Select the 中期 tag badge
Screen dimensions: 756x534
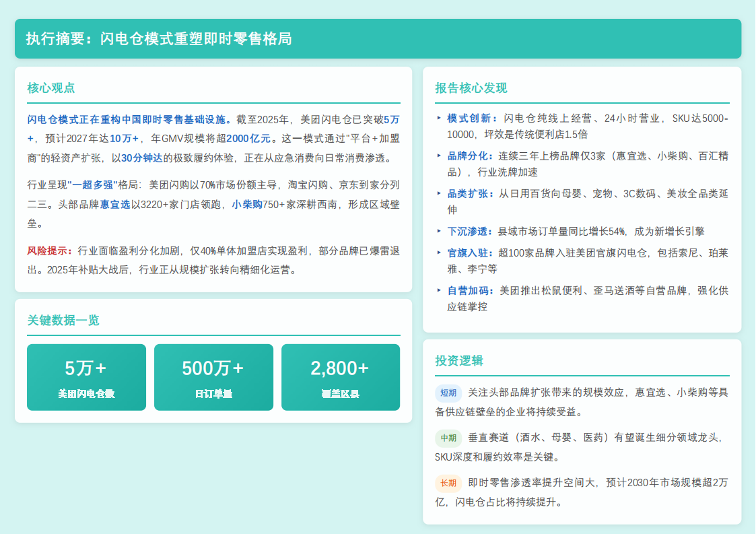[448, 438]
